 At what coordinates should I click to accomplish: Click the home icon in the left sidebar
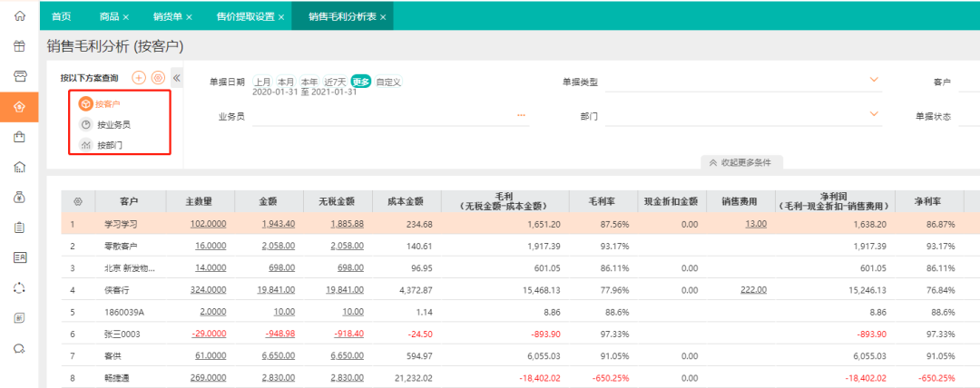[x=19, y=15]
